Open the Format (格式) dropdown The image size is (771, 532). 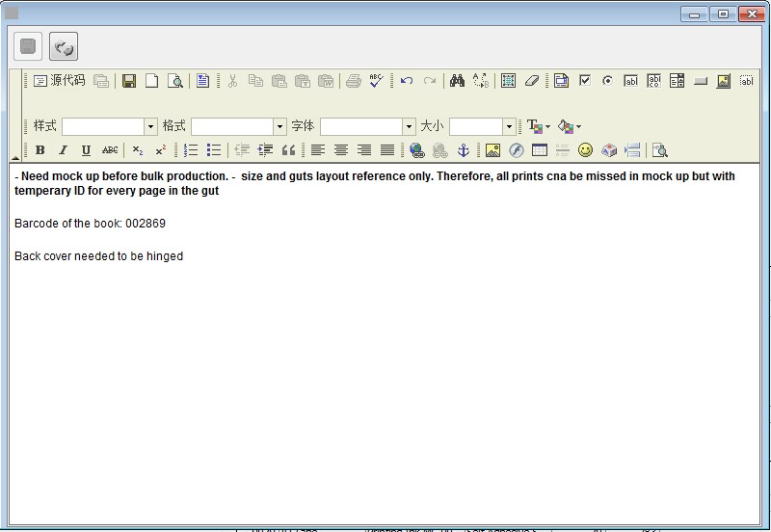[x=279, y=126]
